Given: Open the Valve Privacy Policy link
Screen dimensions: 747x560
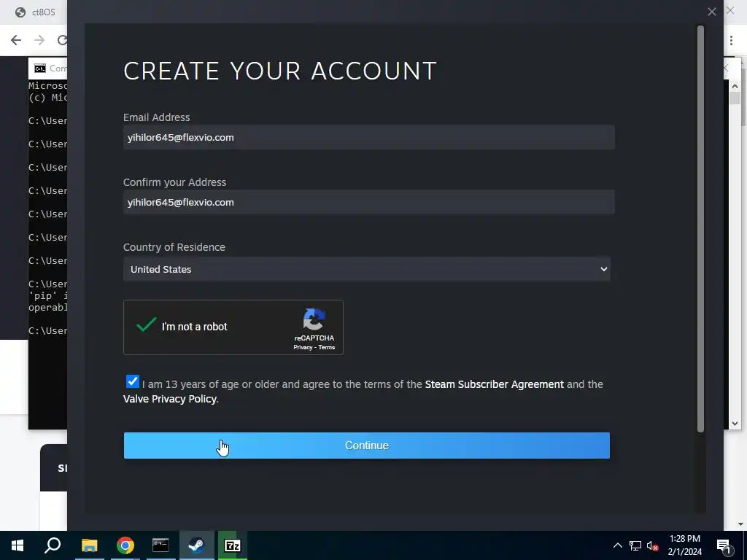Looking at the screenshot, I should coord(169,399).
